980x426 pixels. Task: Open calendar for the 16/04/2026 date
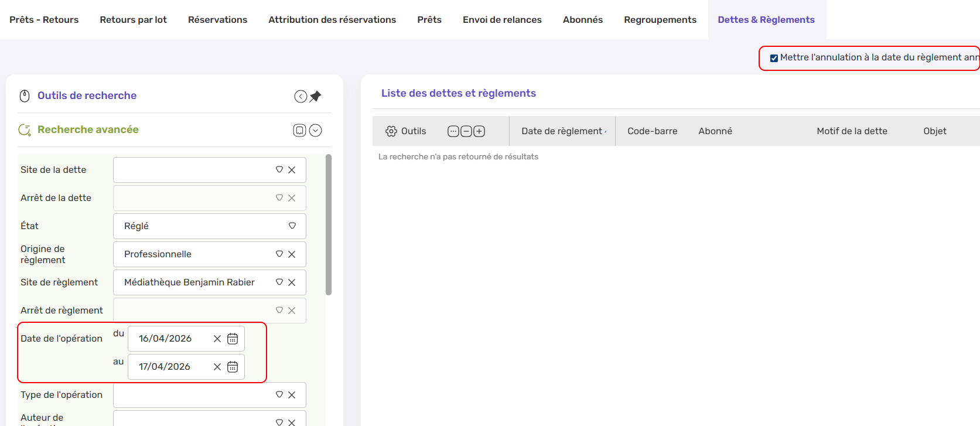point(233,339)
